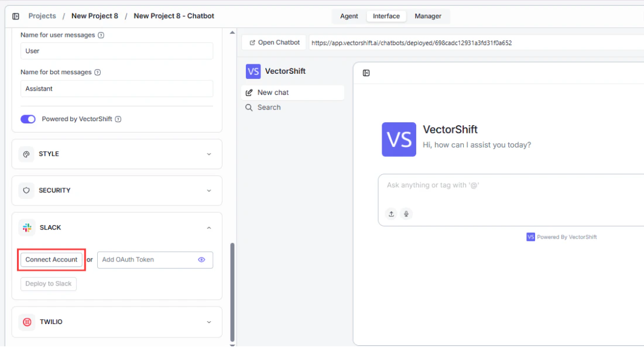
Task: Open the Manager tab
Action: [x=428, y=16]
